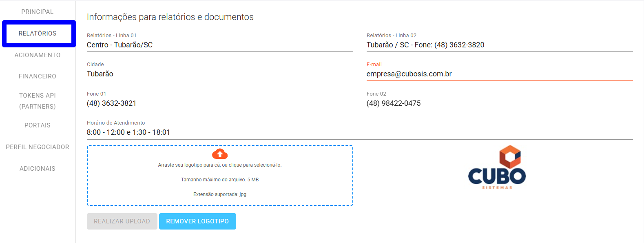Go to the Financeiro tab
Screen dimensions: 644x243
(x=38, y=76)
